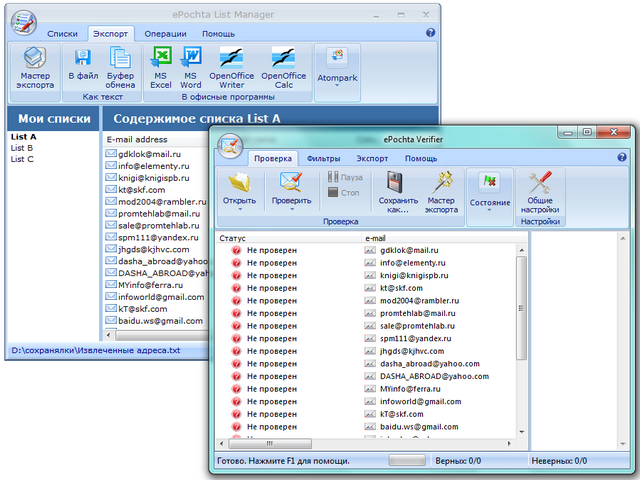640x480 pixels.
Task: Click the Проверить envelope icon
Action: [291, 182]
